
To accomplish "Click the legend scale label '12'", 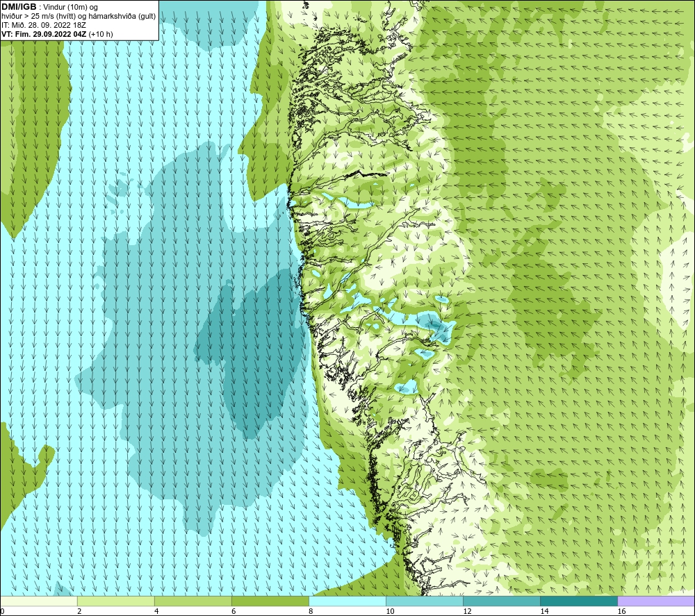I will pyautogui.click(x=467, y=612).
